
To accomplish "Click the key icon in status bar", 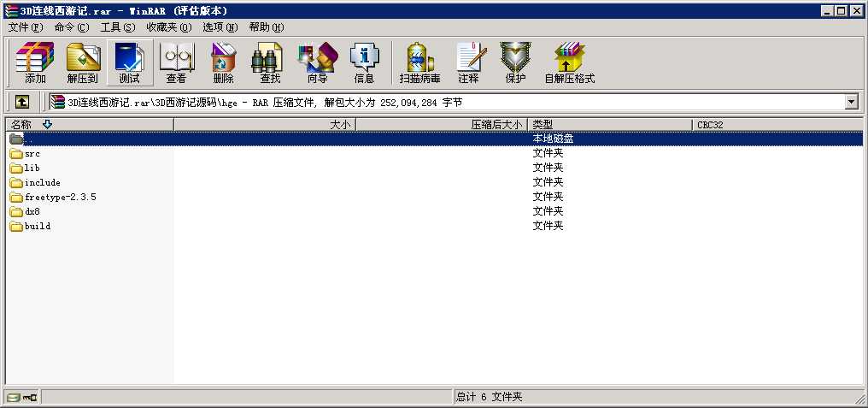I will (30, 397).
